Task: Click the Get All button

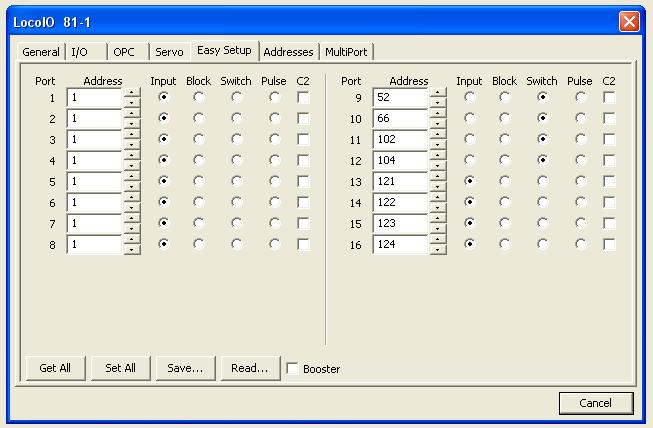Action: (55, 368)
